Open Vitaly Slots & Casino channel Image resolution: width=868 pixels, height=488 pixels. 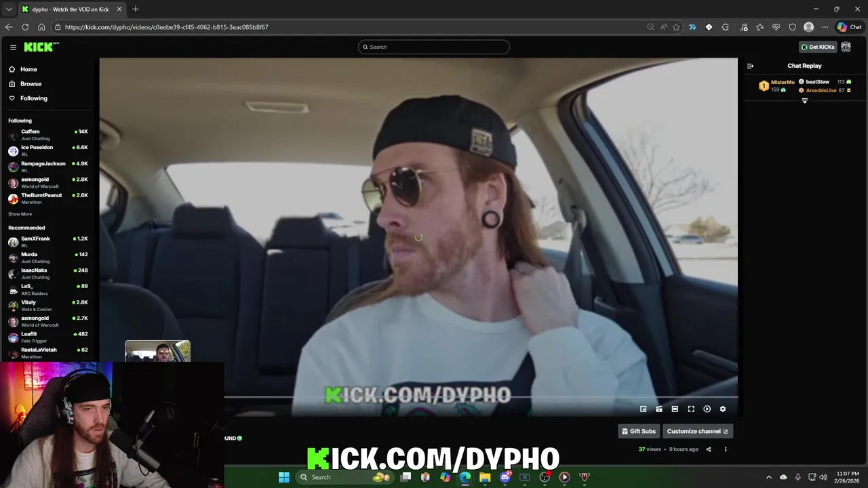point(47,305)
